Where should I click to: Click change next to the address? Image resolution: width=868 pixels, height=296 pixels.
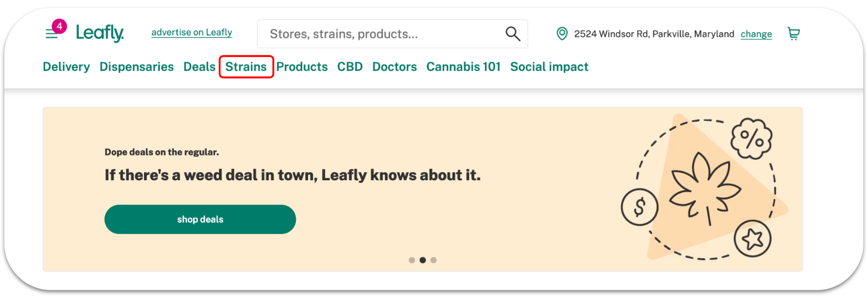[x=756, y=34]
